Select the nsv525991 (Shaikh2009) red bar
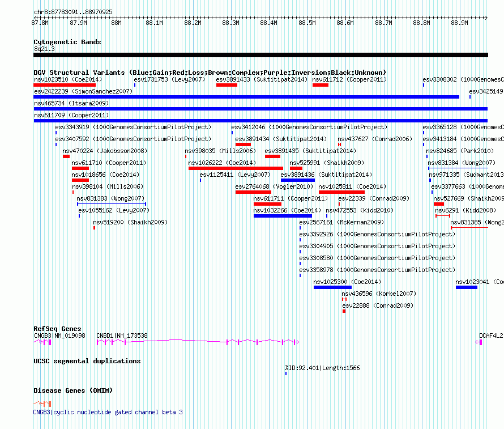 pyautogui.click(x=296, y=168)
